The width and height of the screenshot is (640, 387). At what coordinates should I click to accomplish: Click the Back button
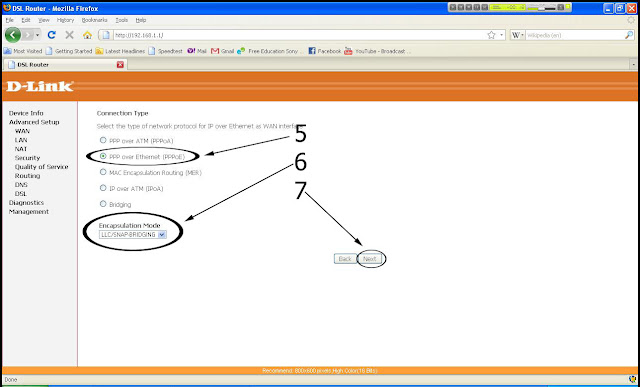click(345, 259)
